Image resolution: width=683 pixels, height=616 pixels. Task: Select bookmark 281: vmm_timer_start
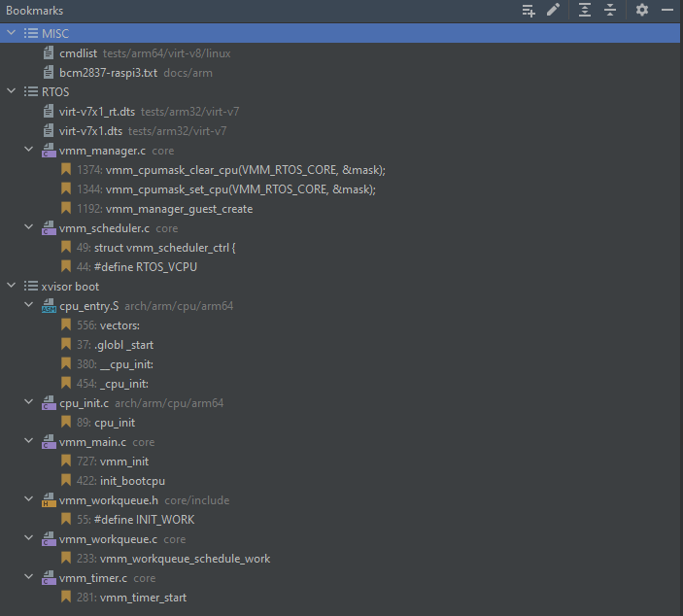point(131,598)
